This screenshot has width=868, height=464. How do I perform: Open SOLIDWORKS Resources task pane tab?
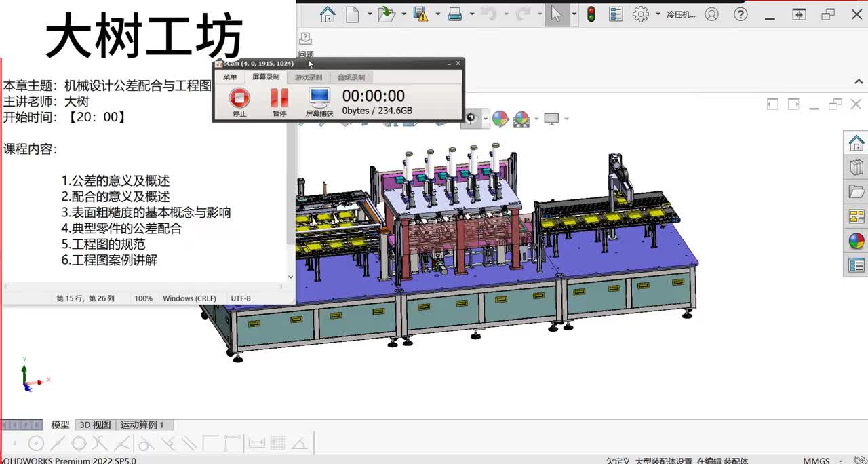click(856, 143)
